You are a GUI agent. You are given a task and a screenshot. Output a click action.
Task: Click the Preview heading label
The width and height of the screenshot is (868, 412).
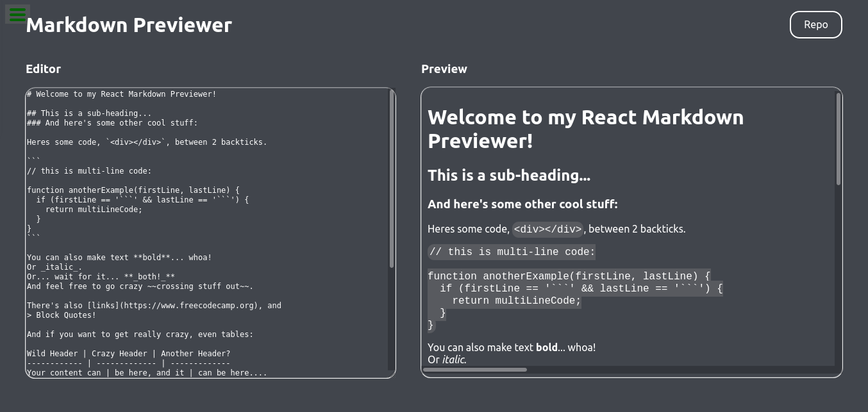[444, 69]
